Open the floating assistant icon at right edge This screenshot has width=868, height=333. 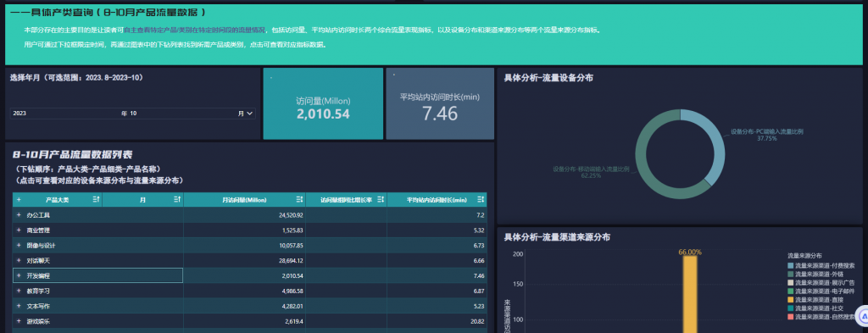tap(862, 316)
